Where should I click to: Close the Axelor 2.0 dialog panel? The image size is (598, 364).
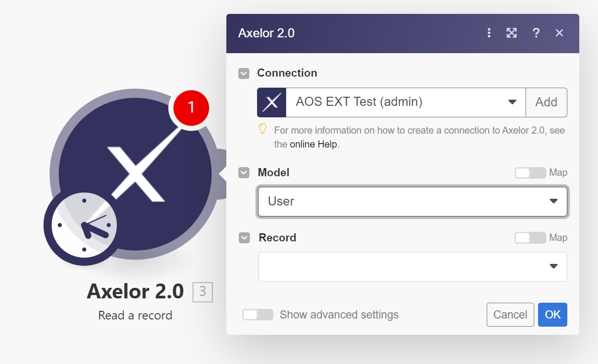pyautogui.click(x=559, y=33)
